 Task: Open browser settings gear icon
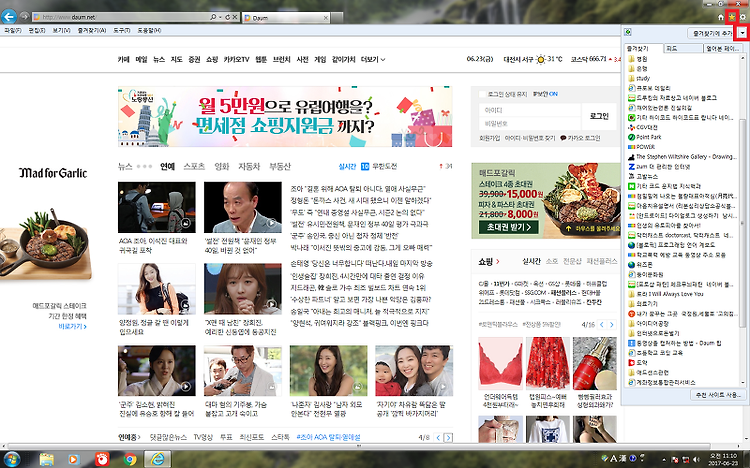[x=743, y=17]
